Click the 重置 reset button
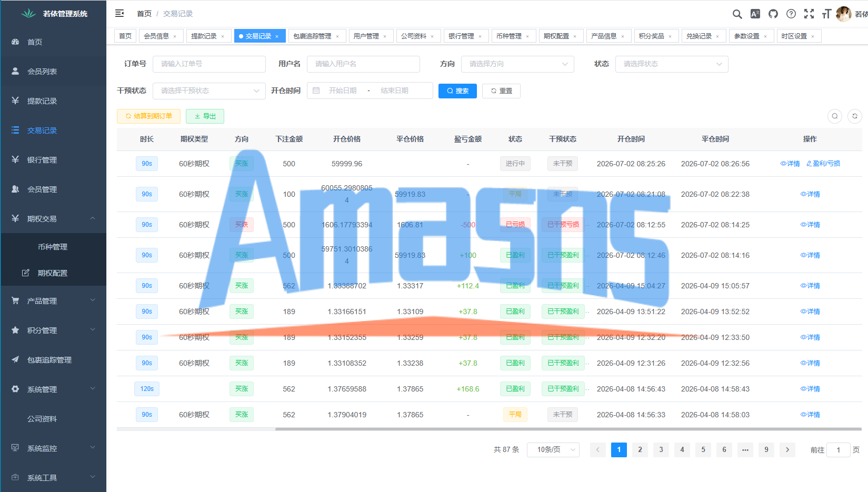The image size is (868, 492). click(501, 91)
